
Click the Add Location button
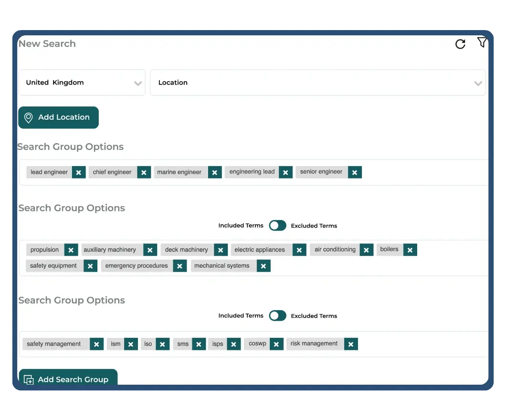point(58,117)
